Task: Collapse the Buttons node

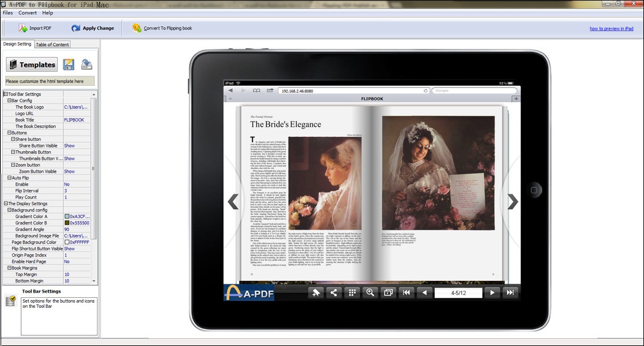Action: (9, 133)
